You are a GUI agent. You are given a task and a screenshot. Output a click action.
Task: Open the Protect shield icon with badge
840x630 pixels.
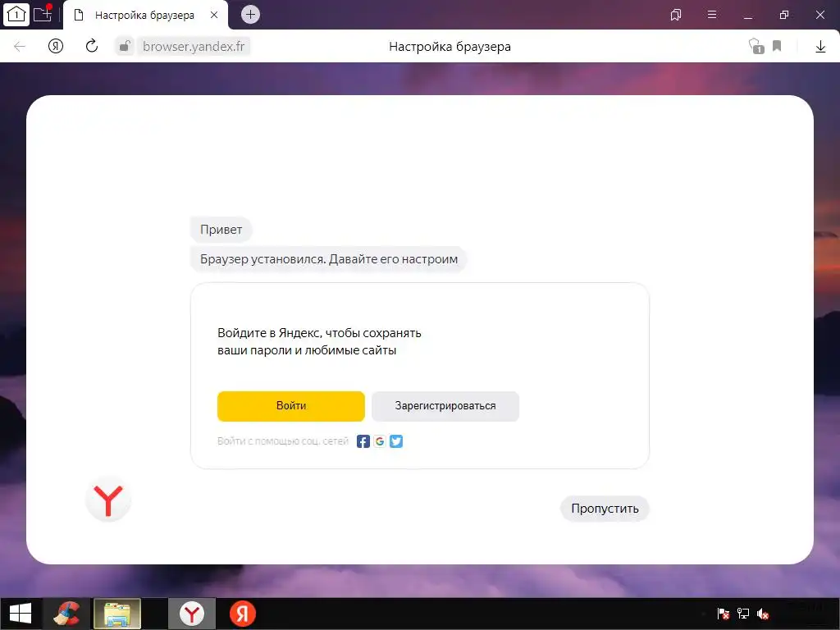click(756, 46)
